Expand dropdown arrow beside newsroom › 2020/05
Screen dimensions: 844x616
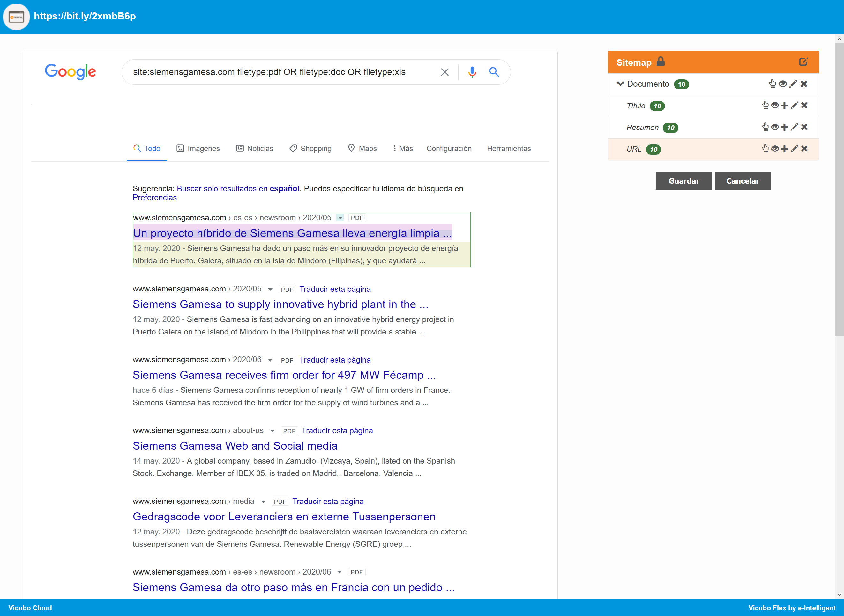pos(340,218)
